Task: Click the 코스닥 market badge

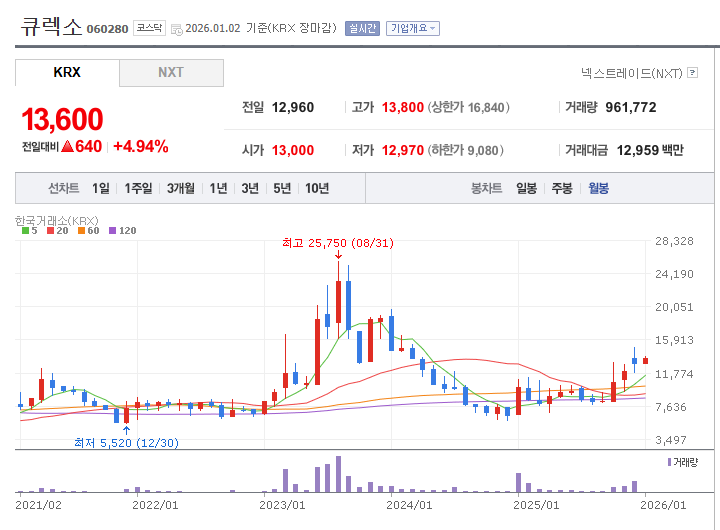Action: pyautogui.click(x=149, y=28)
